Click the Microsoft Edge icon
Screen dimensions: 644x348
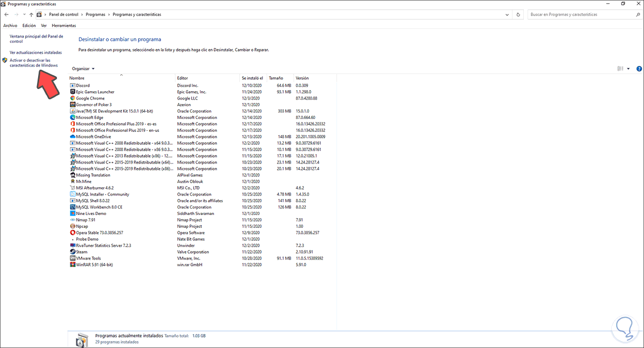click(72, 117)
